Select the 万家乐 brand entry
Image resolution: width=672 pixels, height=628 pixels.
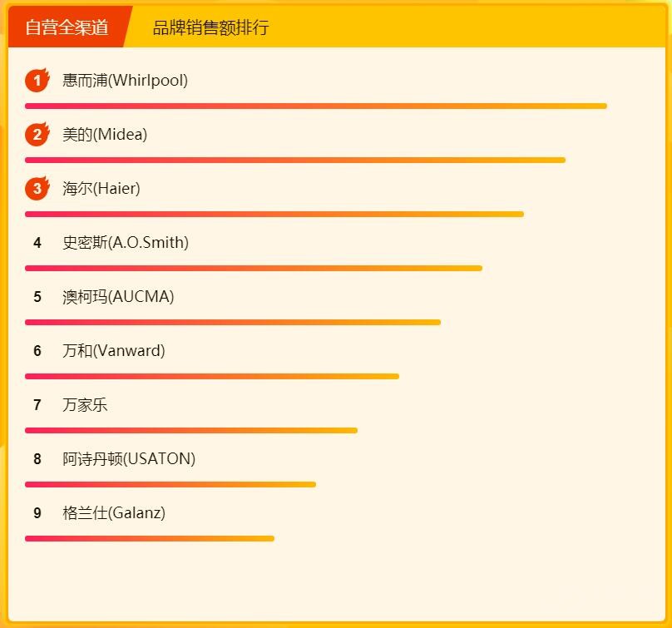coord(85,405)
